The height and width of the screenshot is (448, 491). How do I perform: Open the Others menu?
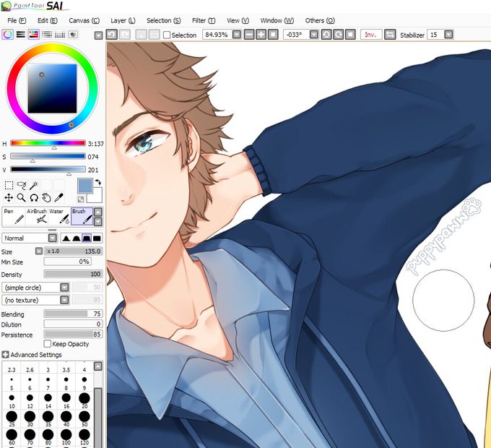click(x=320, y=21)
